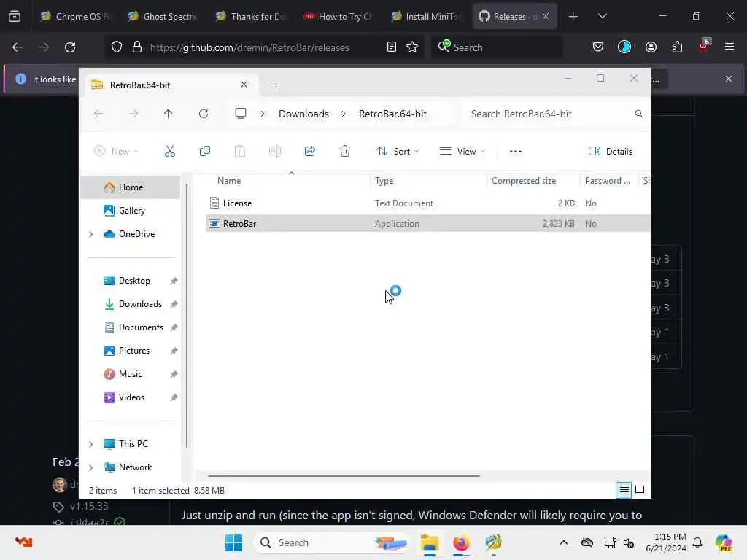
Task: Copy the selected file in Explorer toolbar
Action: click(205, 152)
